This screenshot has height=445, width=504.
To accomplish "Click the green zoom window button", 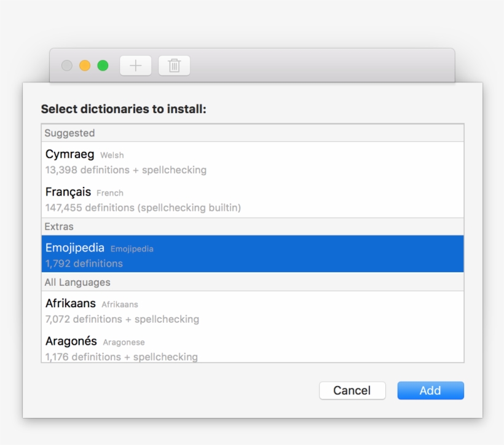I will tap(103, 66).
